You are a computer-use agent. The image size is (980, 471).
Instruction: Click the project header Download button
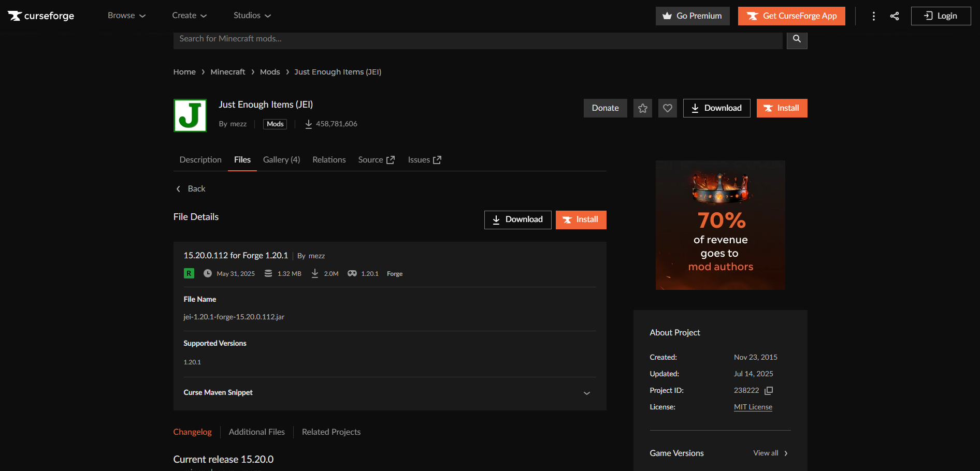click(717, 108)
